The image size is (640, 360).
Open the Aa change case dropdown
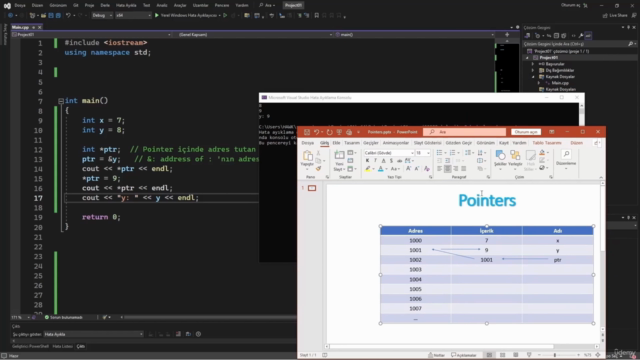point(395,169)
